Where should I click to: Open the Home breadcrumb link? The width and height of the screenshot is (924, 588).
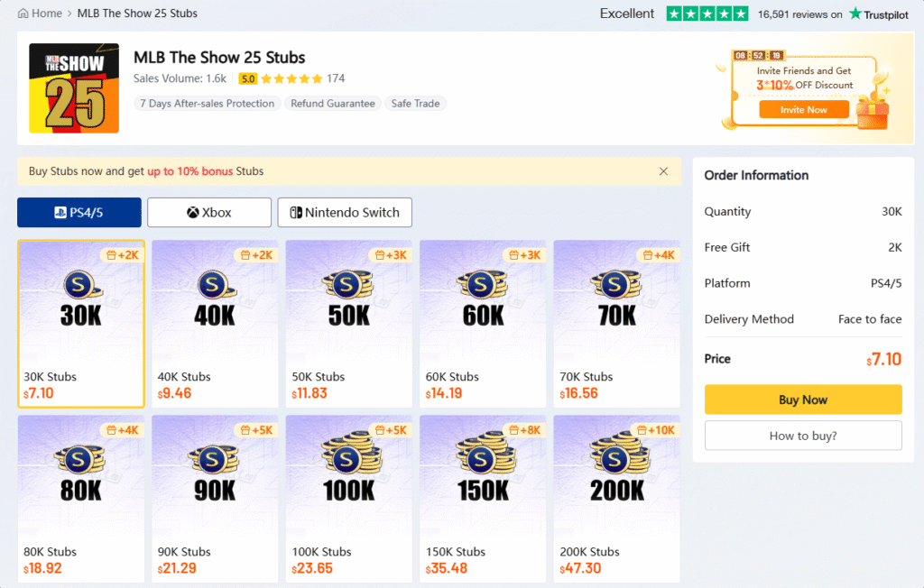pyautogui.click(x=47, y=14)
